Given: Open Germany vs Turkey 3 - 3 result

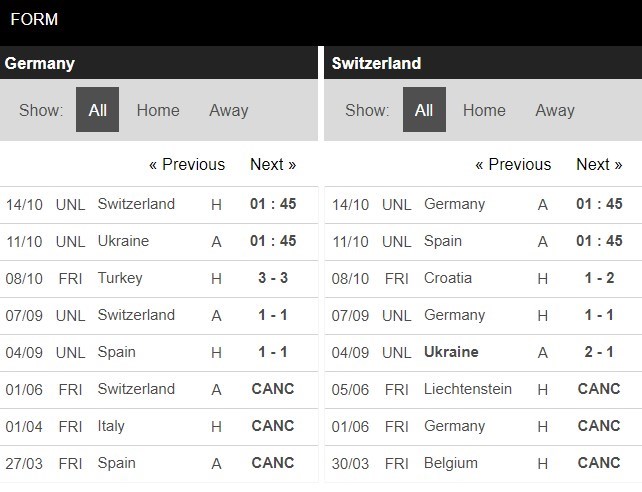Looking at the screenshot, I should [x=269, y=278].
